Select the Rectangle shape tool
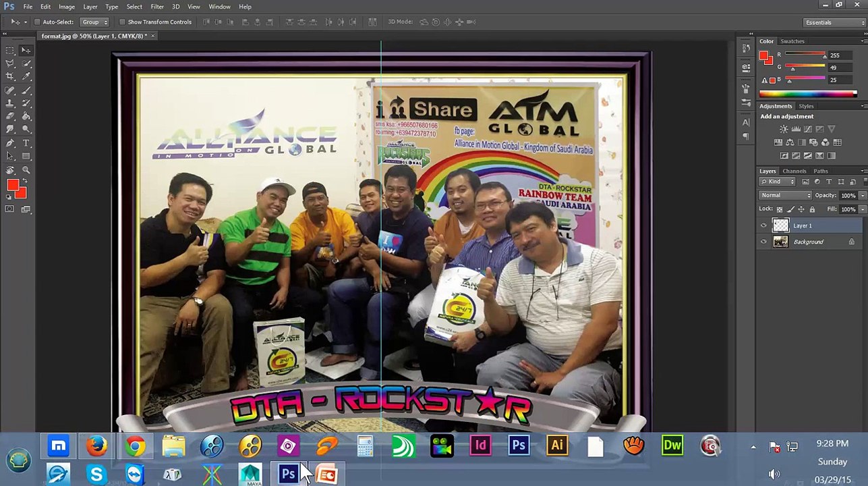Screen dimensions: 868x486 26,156
